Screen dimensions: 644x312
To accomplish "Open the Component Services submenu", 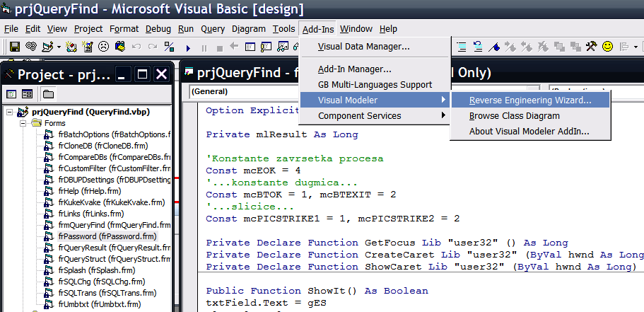I will coord(359,116).
